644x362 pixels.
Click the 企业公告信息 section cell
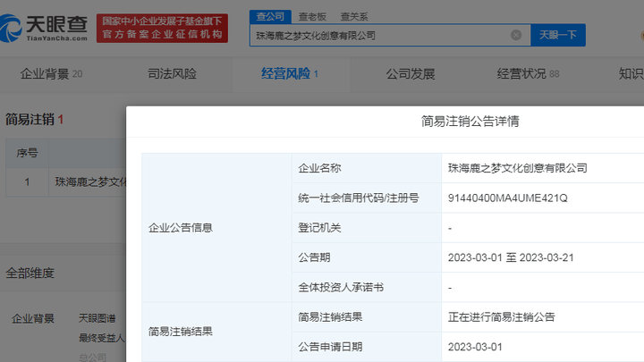click(x=216, y=228)
